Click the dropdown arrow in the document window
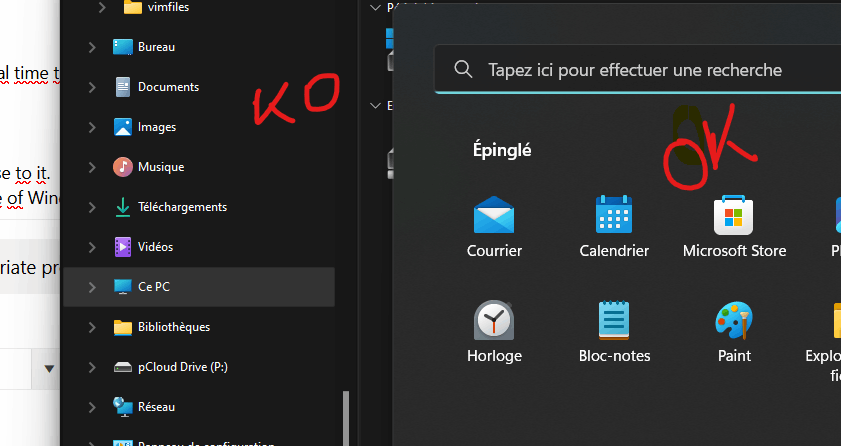 click(x=49, y=369)
